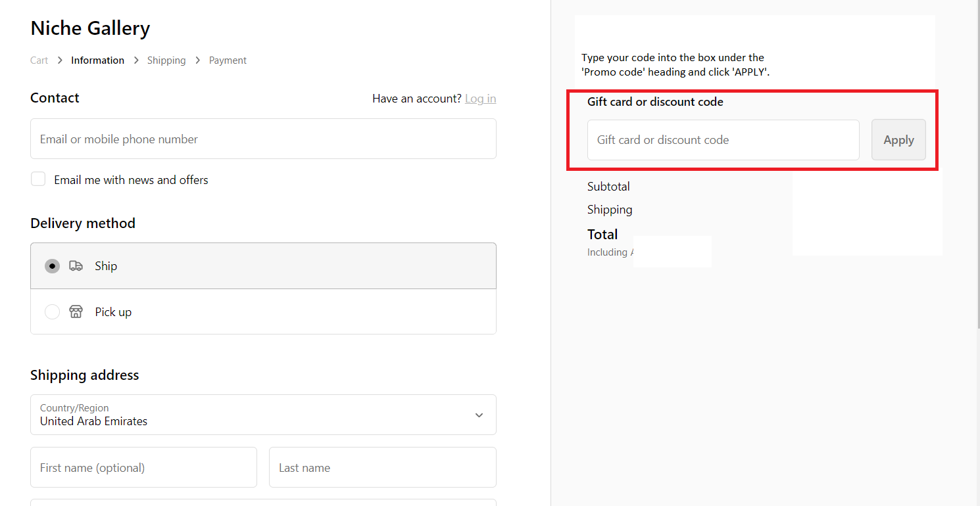Go to Cart breadcrumb step
This screenshot has height=506, width=980.
point(39,60)
